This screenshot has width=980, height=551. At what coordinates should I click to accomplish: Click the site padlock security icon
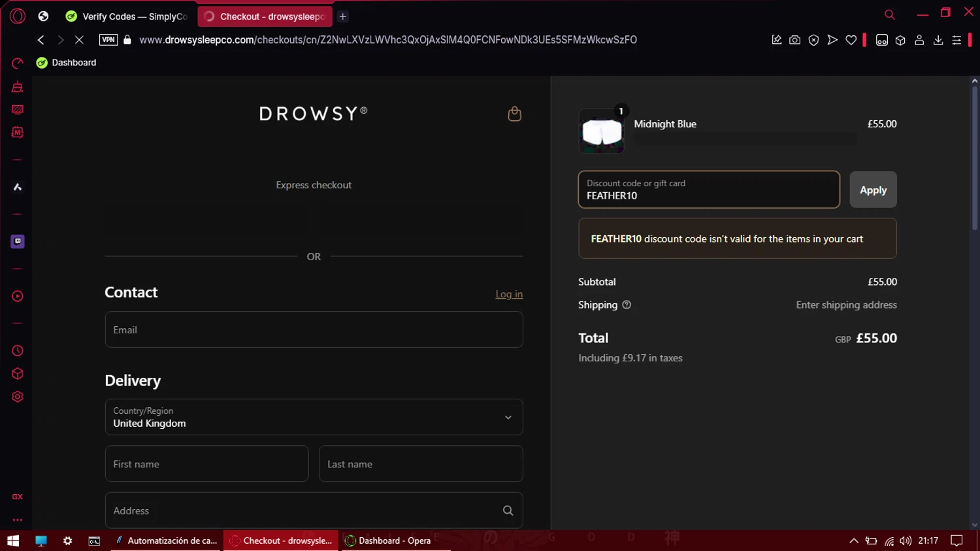click(127, 40)
